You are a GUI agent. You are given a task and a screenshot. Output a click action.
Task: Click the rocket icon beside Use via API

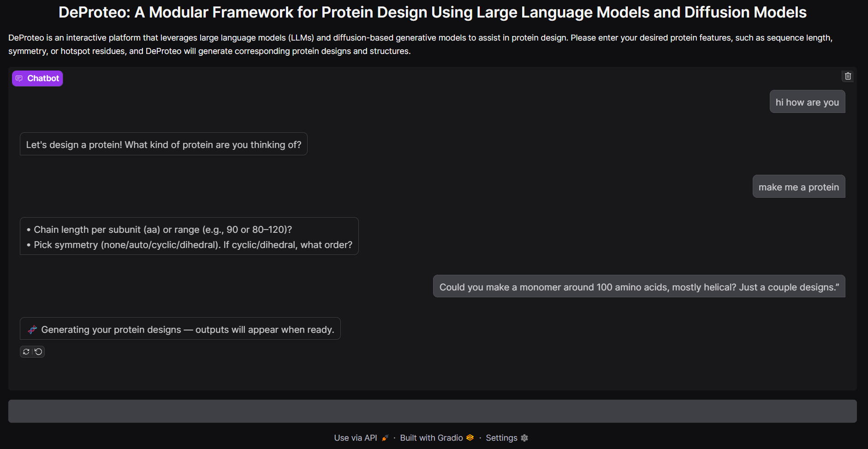(x=385, y=438)
